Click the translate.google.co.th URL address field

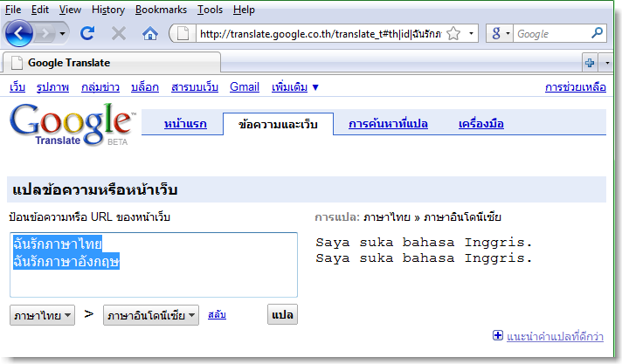click(321, 34)
